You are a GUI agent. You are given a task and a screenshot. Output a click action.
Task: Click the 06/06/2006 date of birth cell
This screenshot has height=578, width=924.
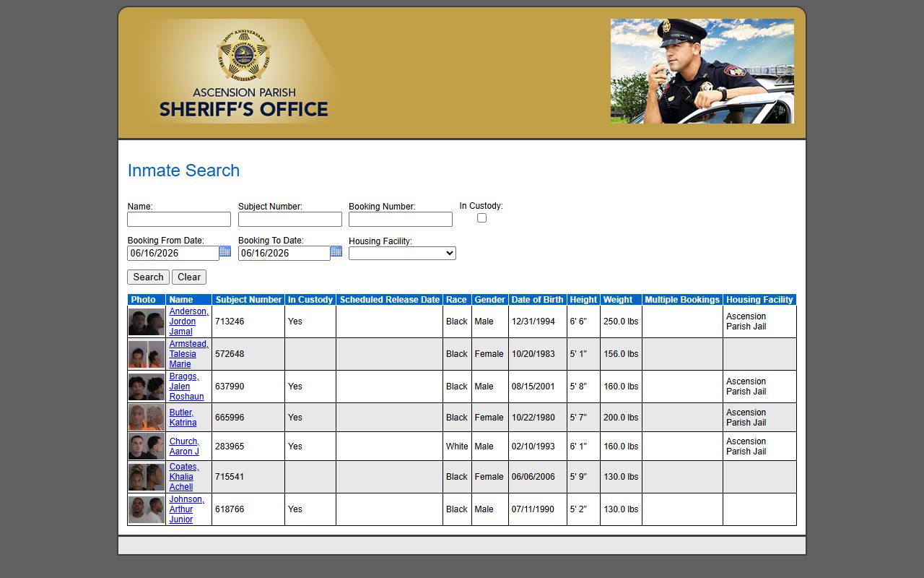point(538,477)
